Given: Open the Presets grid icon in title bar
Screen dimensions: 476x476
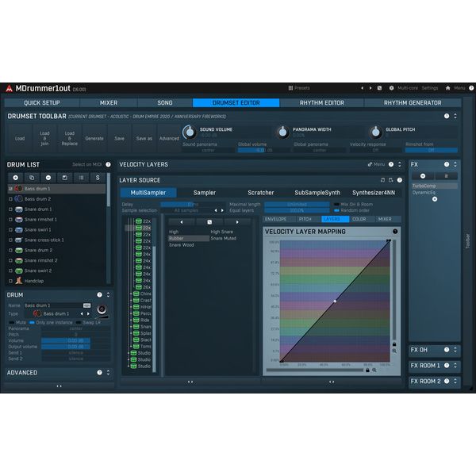Looking at the screenshot, I should pyautogui.click(x=290, y=88).
